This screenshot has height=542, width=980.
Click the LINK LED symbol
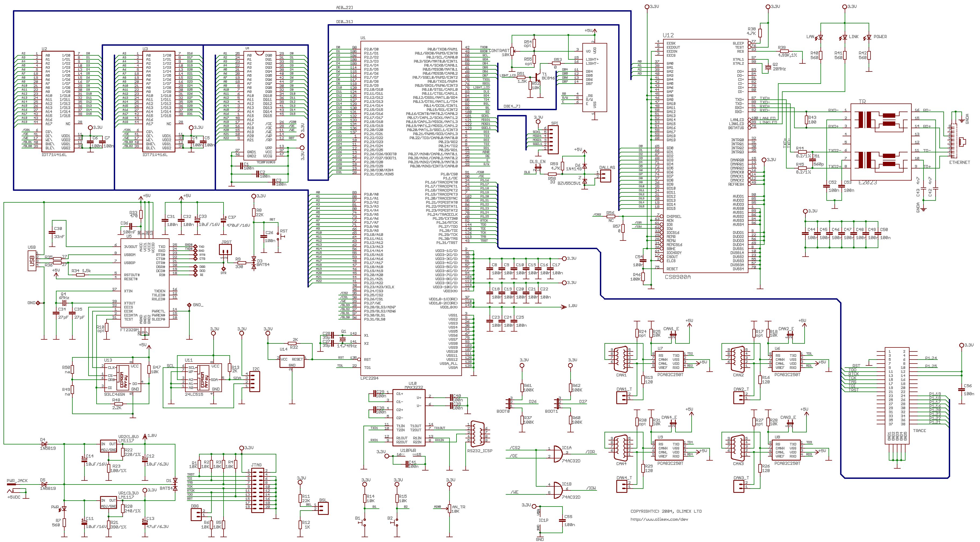(845, 37)
